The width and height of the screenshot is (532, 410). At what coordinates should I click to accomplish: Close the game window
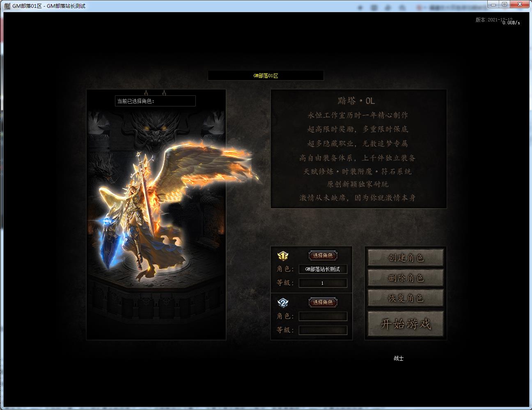[520, 4]
